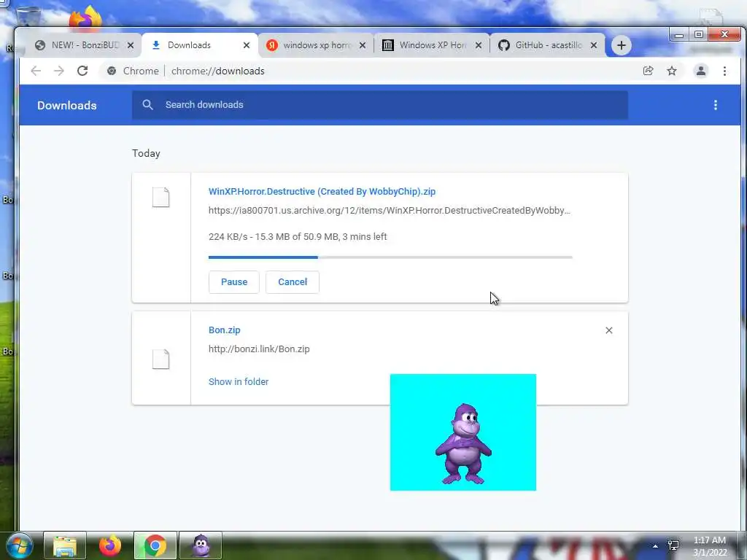Click the network icon in system tray

(x=673, y=545)
